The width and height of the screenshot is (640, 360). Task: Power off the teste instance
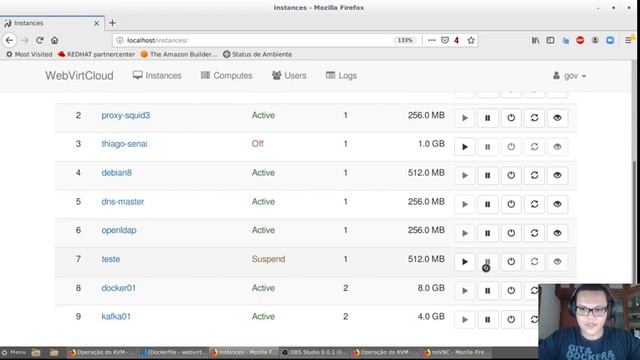511,262
